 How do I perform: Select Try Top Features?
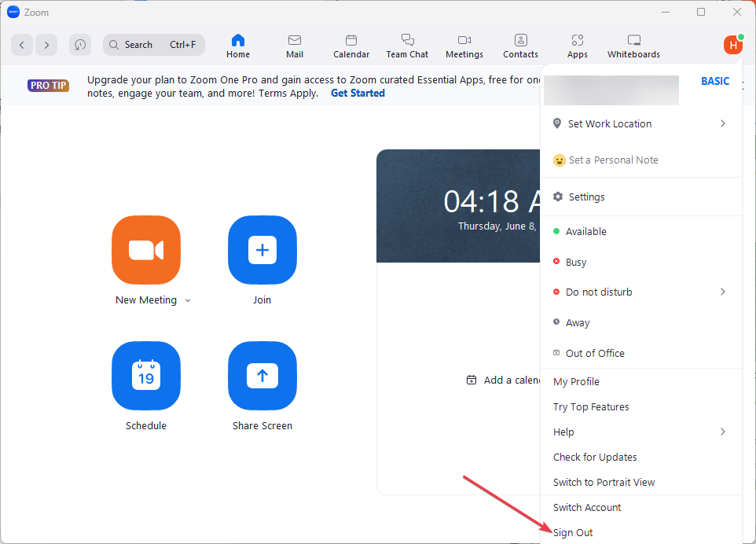point(640,407)
